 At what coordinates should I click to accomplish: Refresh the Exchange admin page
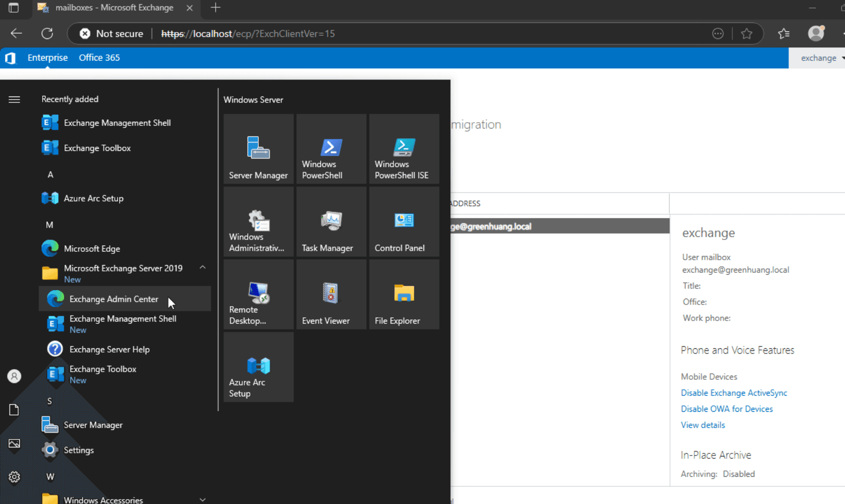point(48,34)
